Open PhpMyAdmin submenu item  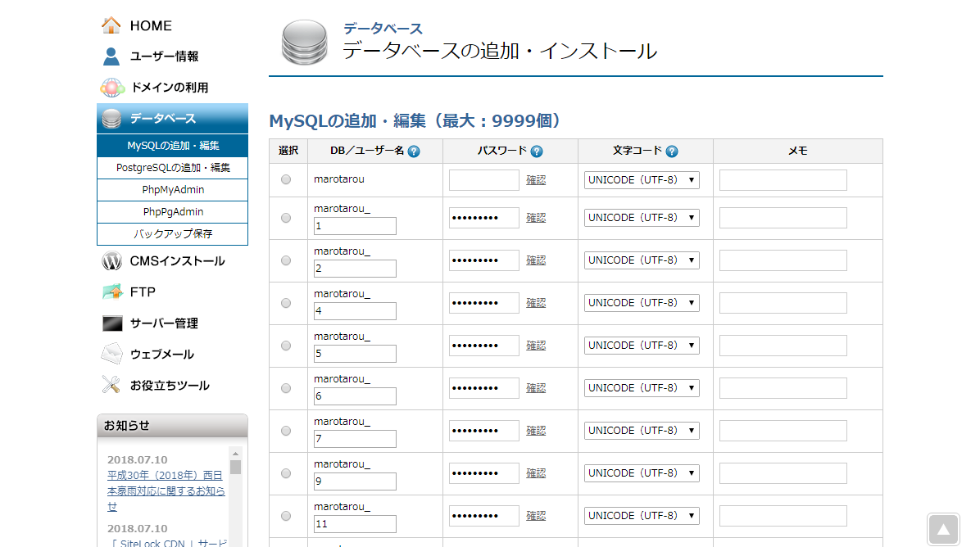[x=173, y=190]
